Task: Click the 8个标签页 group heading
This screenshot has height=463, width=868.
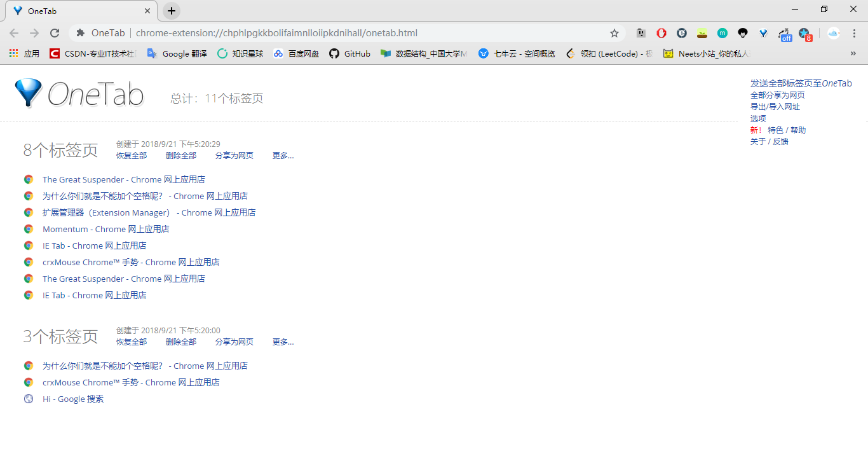Action: (x=60, y=150)
